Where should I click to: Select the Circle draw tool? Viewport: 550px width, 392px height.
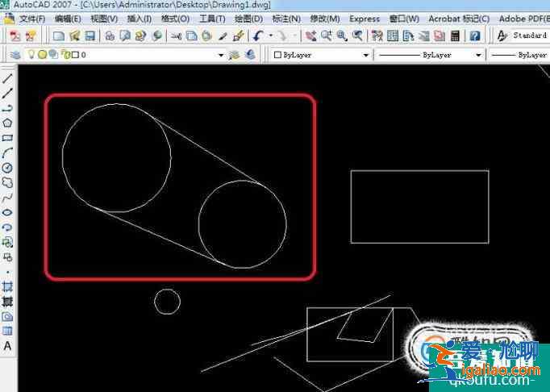7,168
